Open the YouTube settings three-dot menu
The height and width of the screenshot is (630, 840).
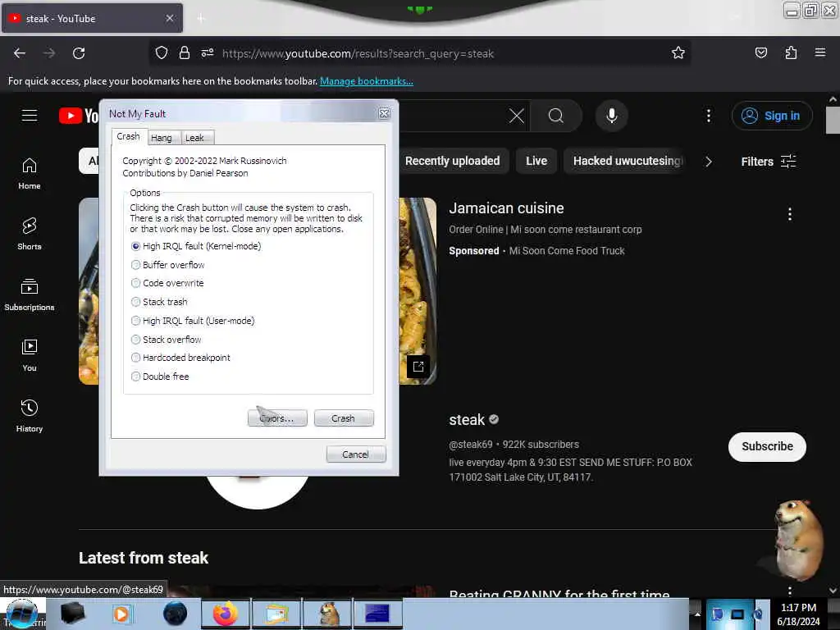(709, 116)
